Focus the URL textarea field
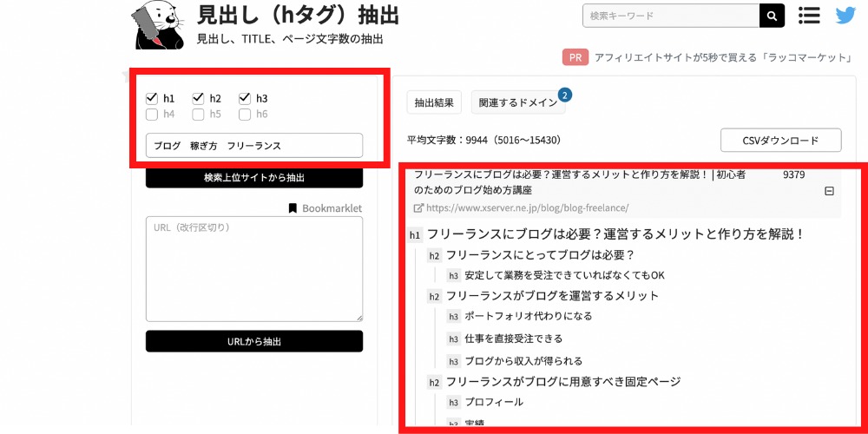Screen dimensions: 868x434 (253, 269)
